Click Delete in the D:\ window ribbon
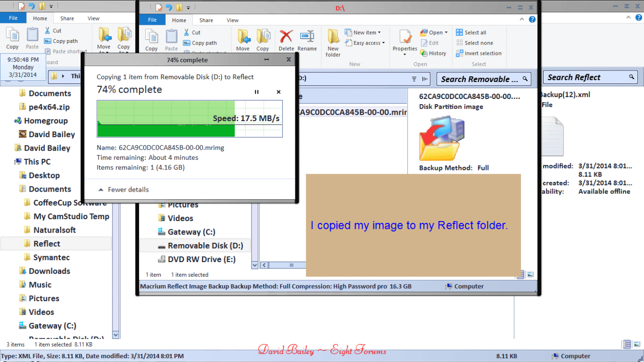644x362 pixels. coord(286,41)
